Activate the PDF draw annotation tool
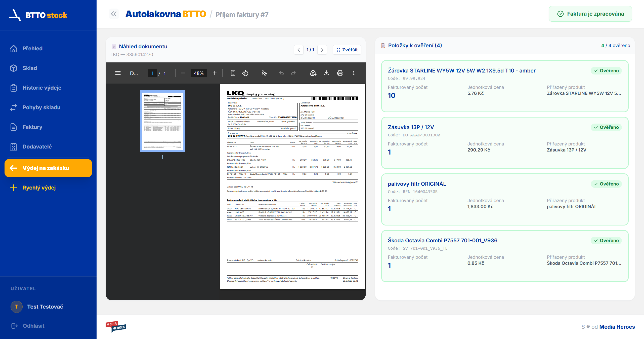Image resolution: width=644 pixels, height=339 pixels. click(264, 73)
